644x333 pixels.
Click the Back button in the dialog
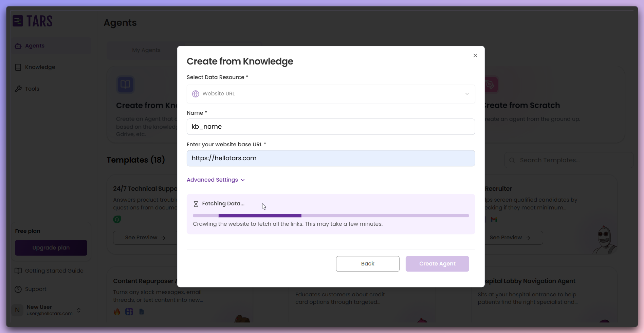[367, 264]
